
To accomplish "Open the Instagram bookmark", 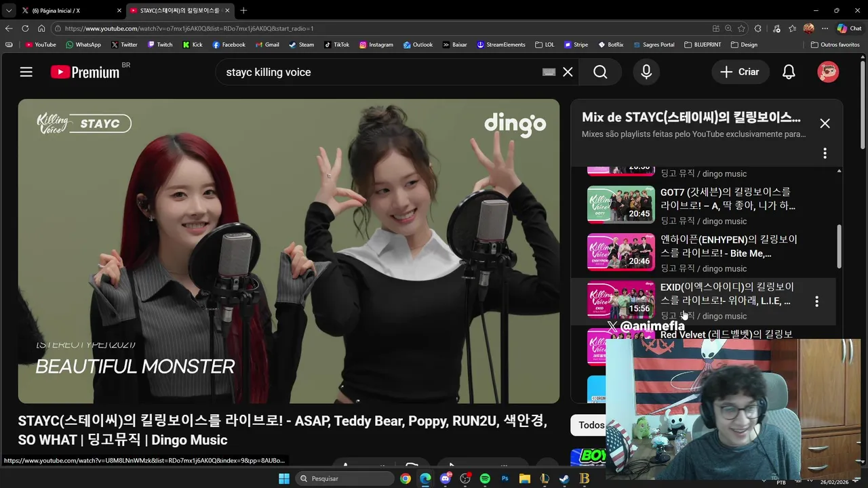I will click(376, 45).
